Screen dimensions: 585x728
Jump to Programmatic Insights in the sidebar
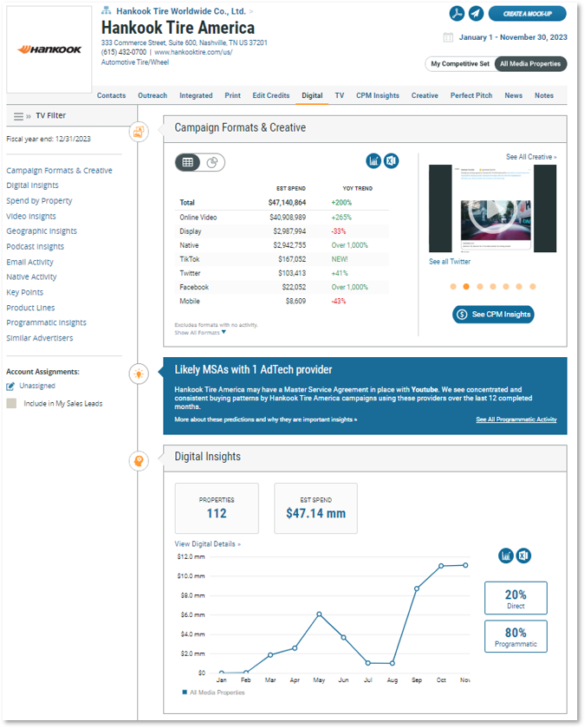point(47,322)
